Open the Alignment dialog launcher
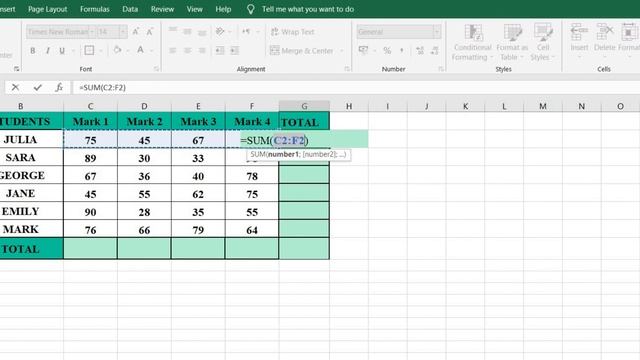Screen dimensions: 640x360 tap(347, 69)
